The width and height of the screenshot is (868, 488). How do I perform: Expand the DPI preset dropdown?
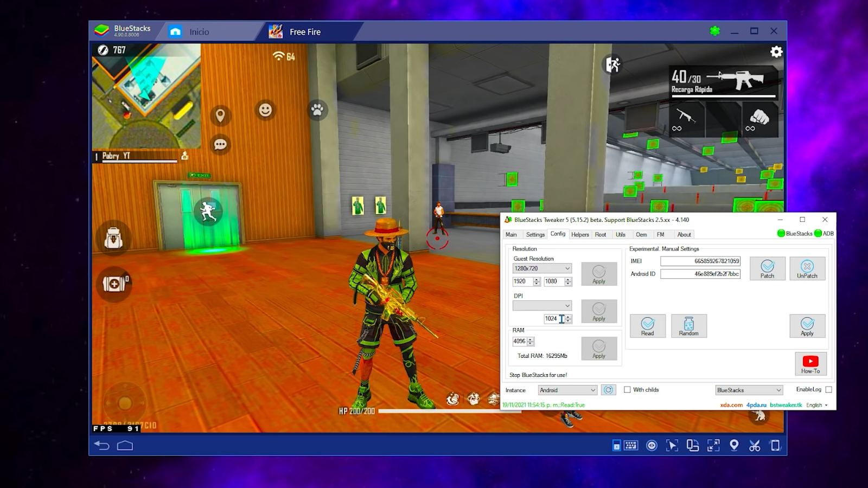[x=542, y=306]
